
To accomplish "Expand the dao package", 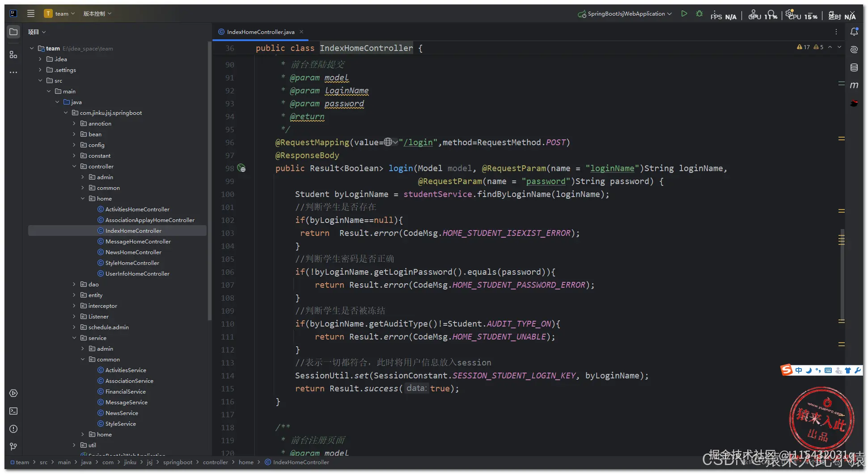I will point(74,284).
